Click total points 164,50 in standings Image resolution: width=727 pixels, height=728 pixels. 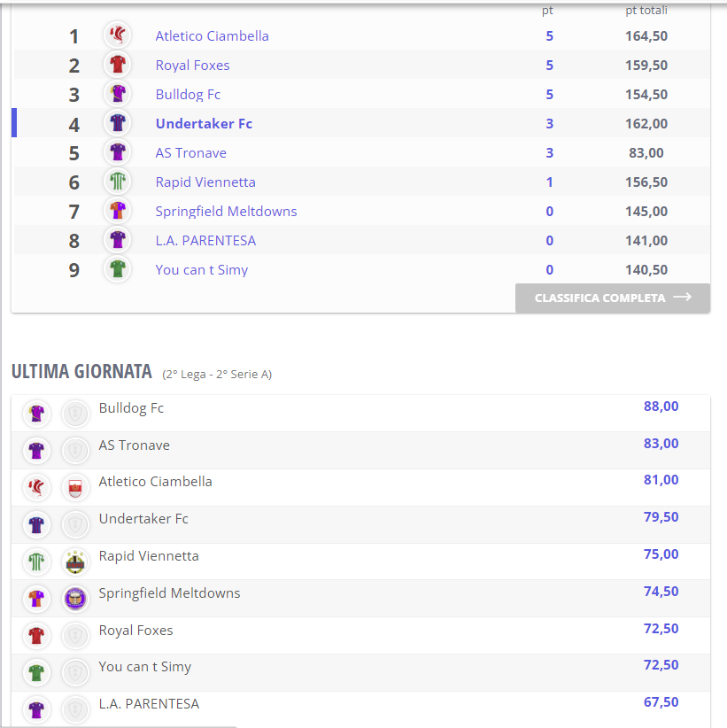point(646,35)
